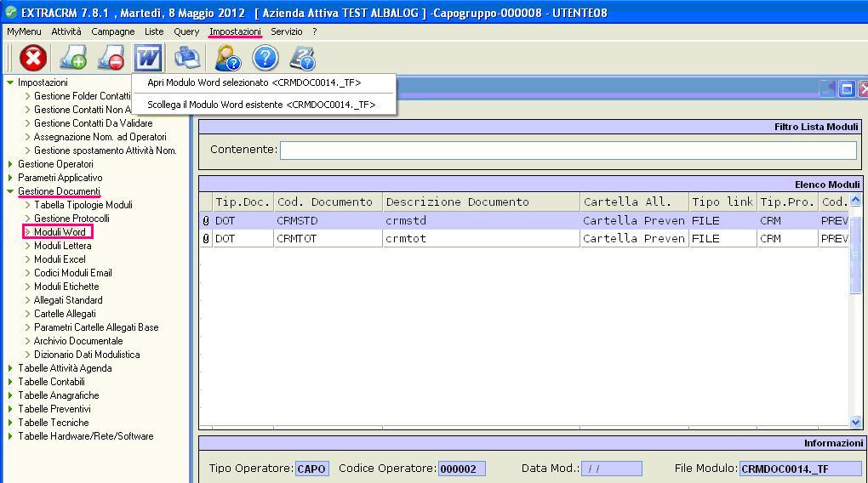Open the Attività menu
The width and height of the screenshot is (868, 483).
pos(66,31)
